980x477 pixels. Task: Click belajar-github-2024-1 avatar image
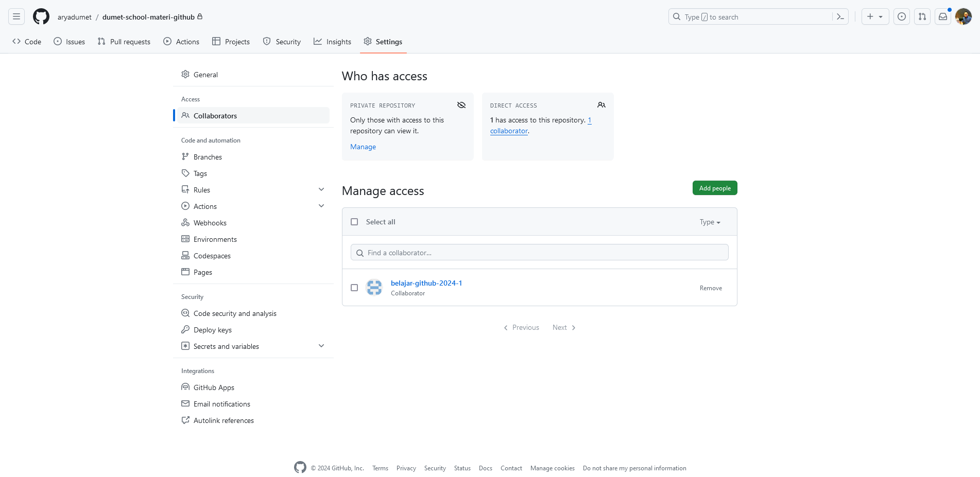click(x=374, y=287)
